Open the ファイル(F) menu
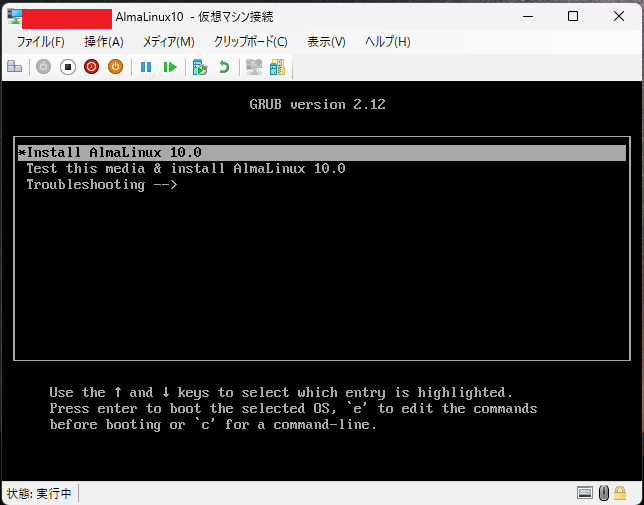The width and height of the screenshot is (644, 505). pos(40,41)
